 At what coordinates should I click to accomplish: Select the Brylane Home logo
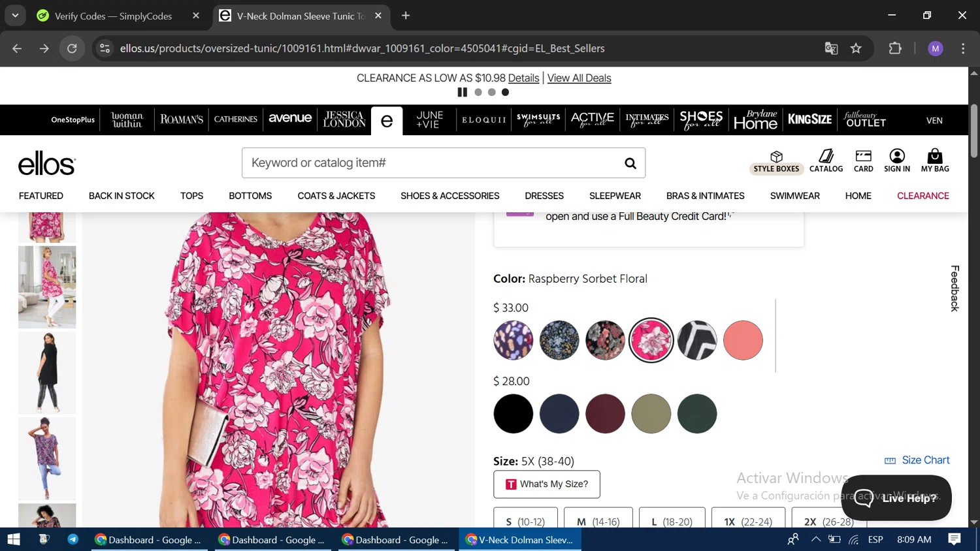(x=755, y=119)
